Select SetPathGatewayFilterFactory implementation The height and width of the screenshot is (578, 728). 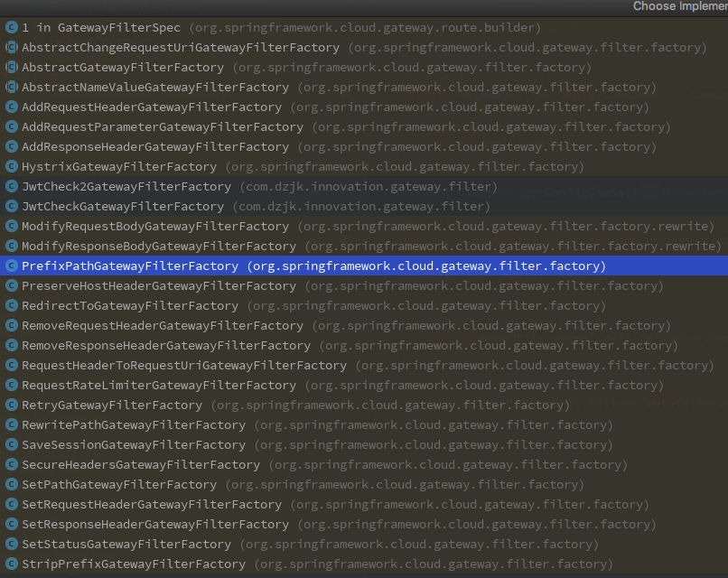364,484
